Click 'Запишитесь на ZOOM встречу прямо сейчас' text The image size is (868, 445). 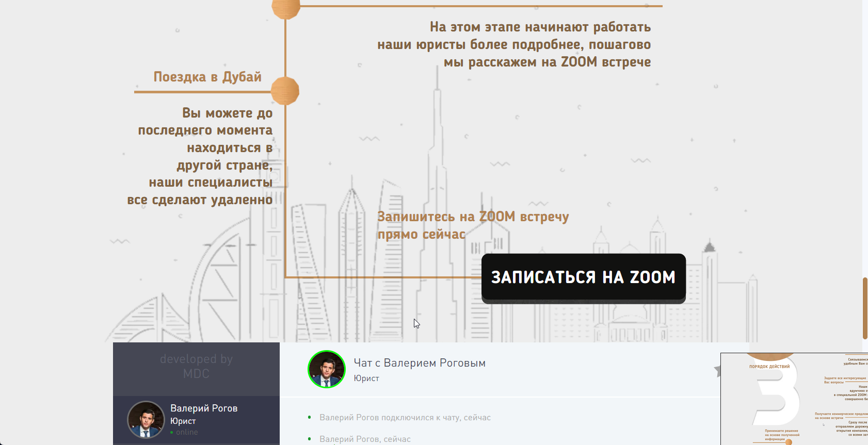click(473, 225)
